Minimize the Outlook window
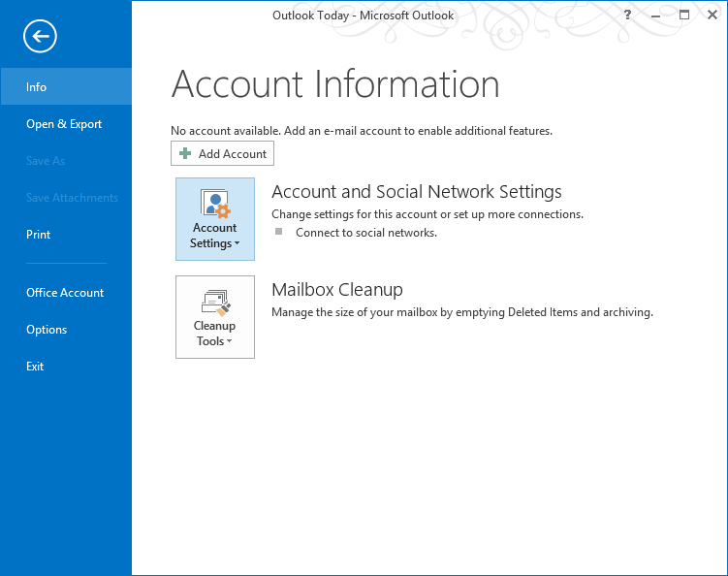 point(656,16)
